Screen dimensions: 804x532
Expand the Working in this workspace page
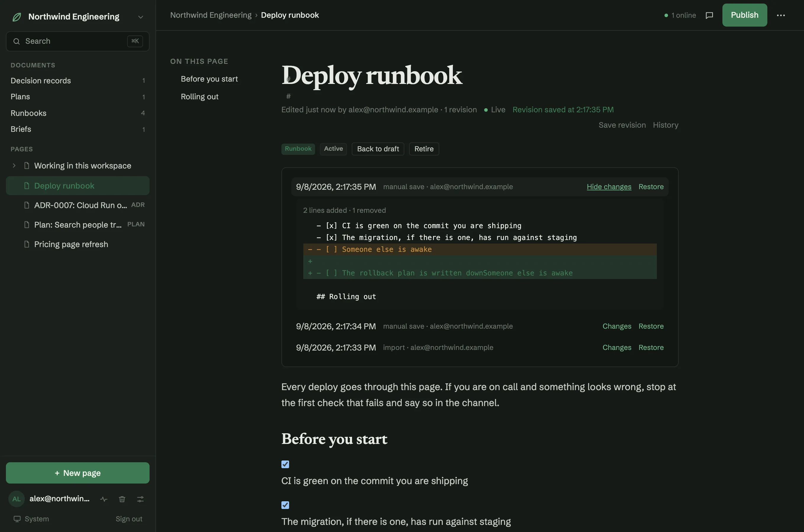coord(14,166)
